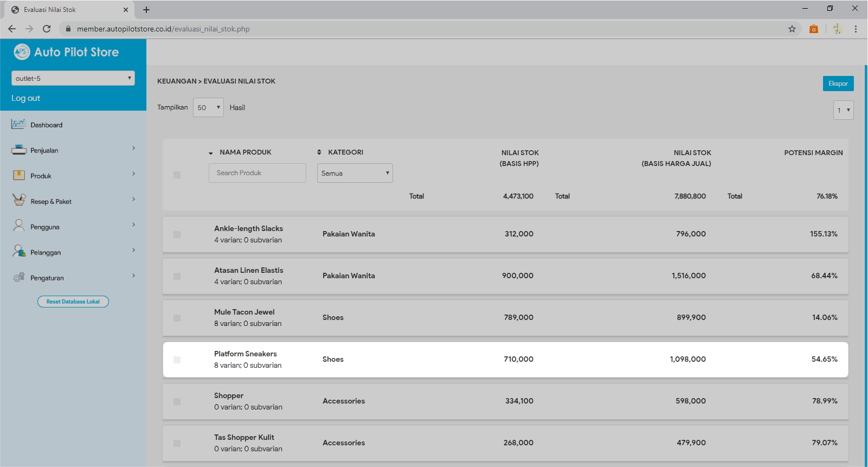Open the outlet-5 outlet selector dropdown
Screen dimensions: 868x467
point(73,78)
